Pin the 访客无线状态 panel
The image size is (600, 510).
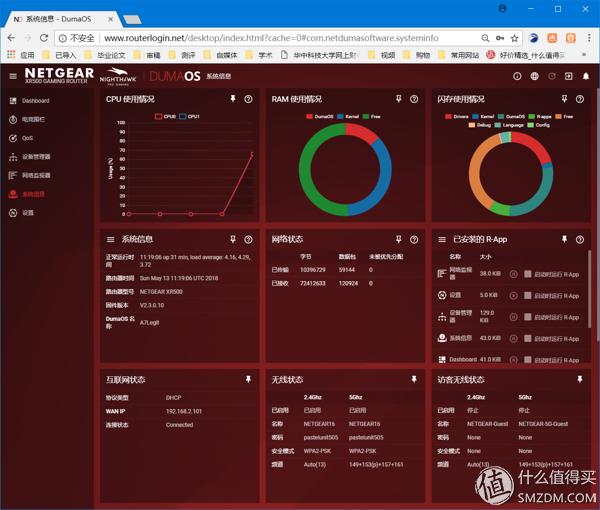580,379
